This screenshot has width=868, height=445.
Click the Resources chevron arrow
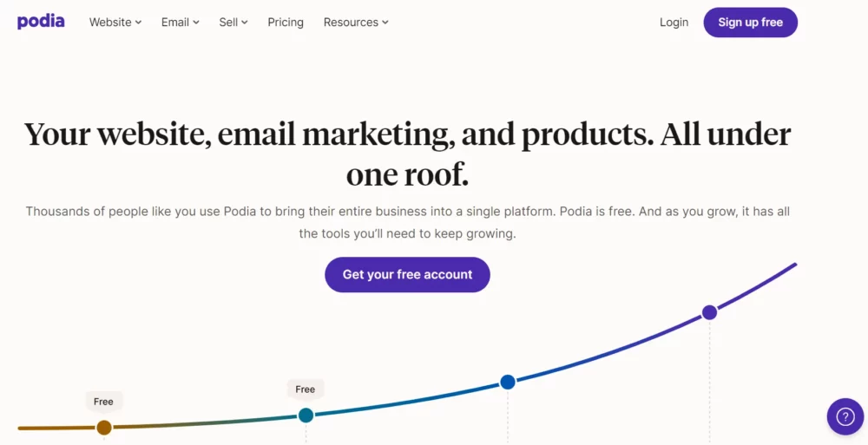pos(385,23)
